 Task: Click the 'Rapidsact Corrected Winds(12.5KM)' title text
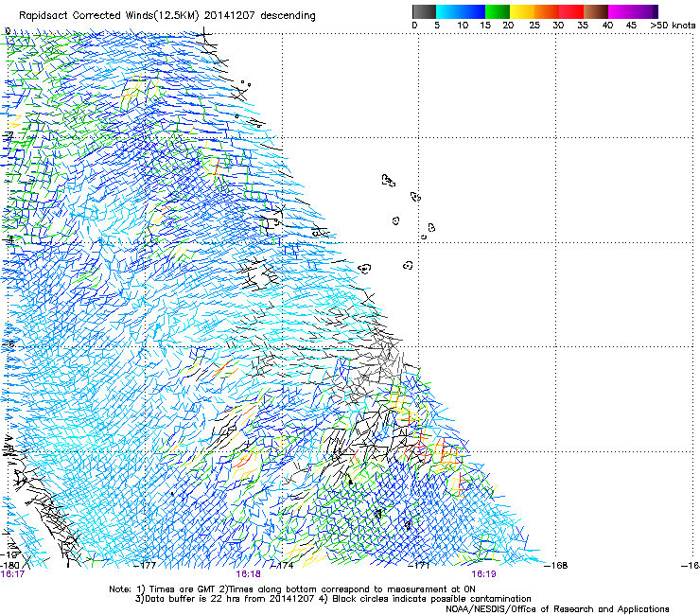click(109, 16)
